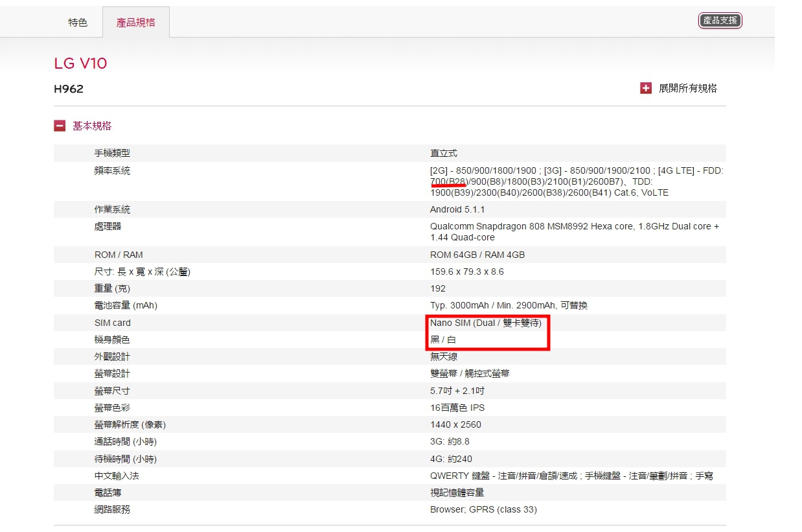Click the 視記憶體容量 value
Image resolution: width=802 pixels, height=532 pixels.
(x=457, y=492)
